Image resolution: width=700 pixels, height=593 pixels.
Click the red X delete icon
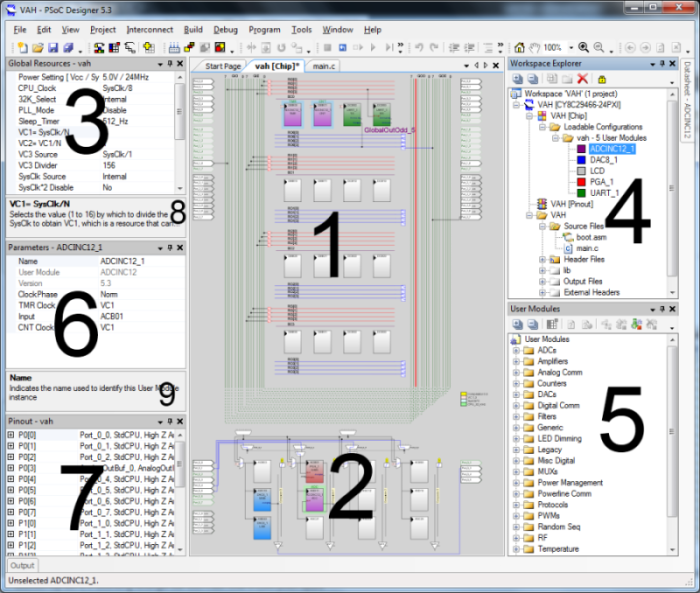click(x=583, y=79)
